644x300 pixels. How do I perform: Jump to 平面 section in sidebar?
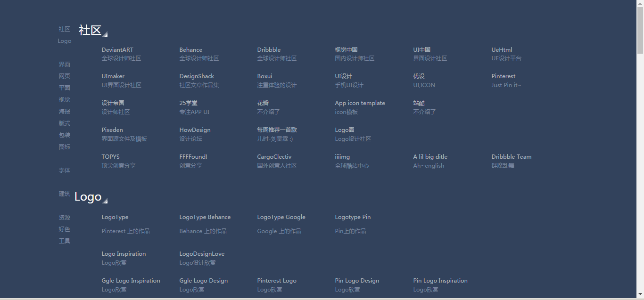pyautogui.click(x=65, y=88)
